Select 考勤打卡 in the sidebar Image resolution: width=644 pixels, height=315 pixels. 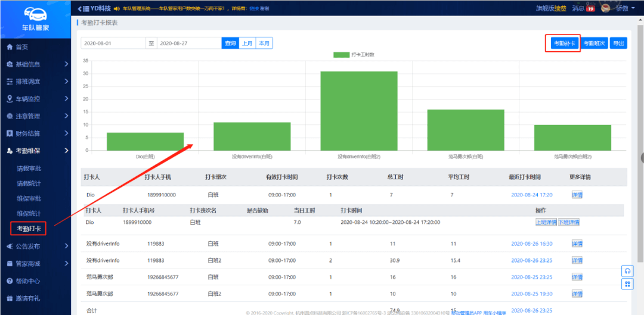pyautogui.click(x=29, y=229)
